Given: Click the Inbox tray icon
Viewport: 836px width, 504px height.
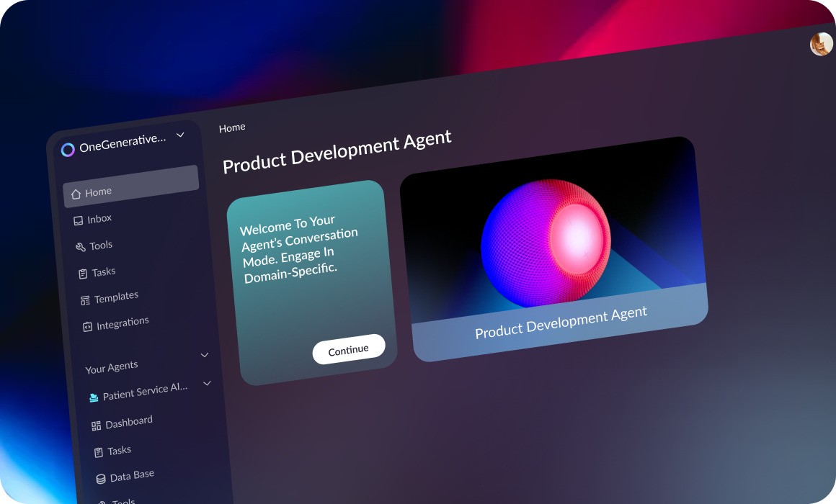Looking at the screenshot, I should (x=79, y=220).
